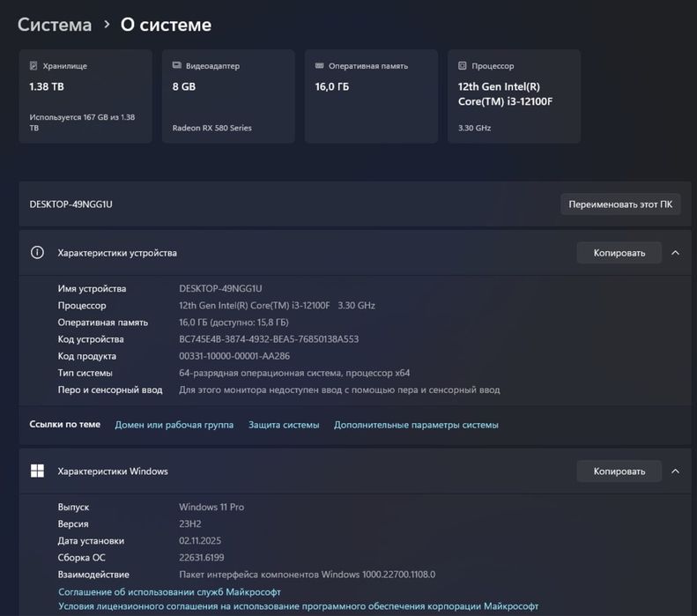This screenshot has height=616, width=697.
Task: Open Защита системы link
Action: [x=284, y=425]
